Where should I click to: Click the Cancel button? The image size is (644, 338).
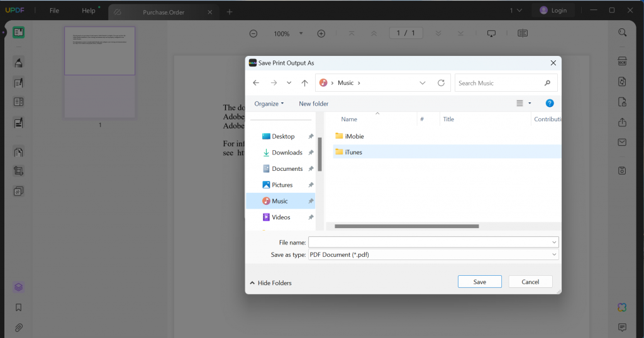tap(530, 282)
